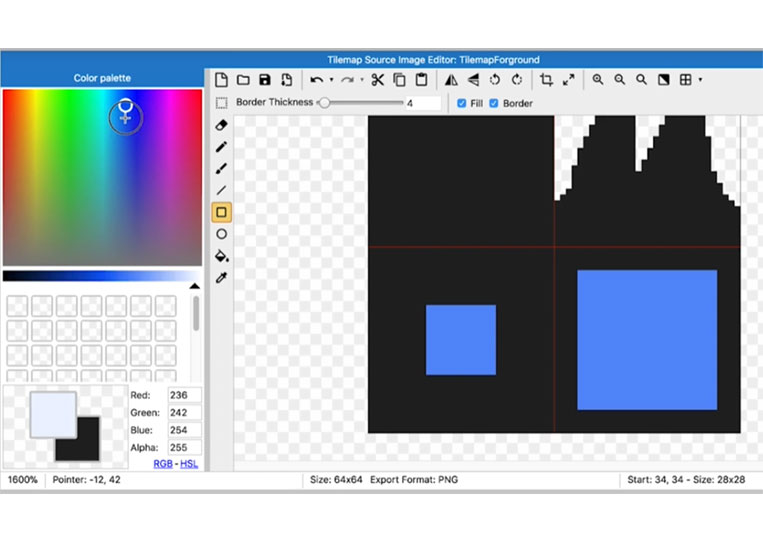763x541 pixels.
Task: Select the dark background color swatch
Action: [x=88, y=449]
